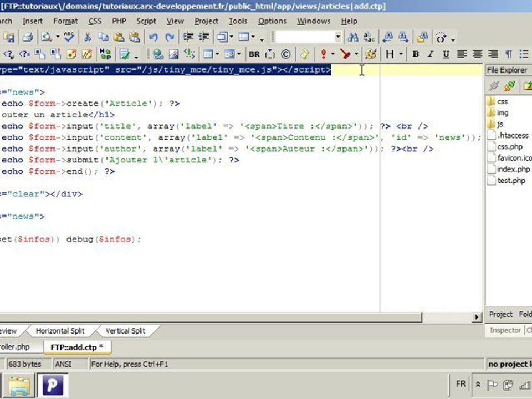This screenshot has width=532, height=399.
Task: Open the Replace tool
Action: [369, 37]
